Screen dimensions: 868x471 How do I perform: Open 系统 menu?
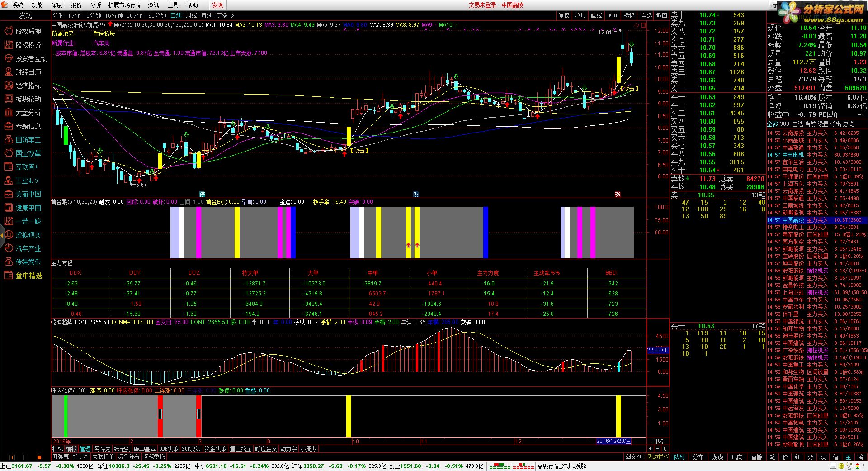click(x=18, y=5)
